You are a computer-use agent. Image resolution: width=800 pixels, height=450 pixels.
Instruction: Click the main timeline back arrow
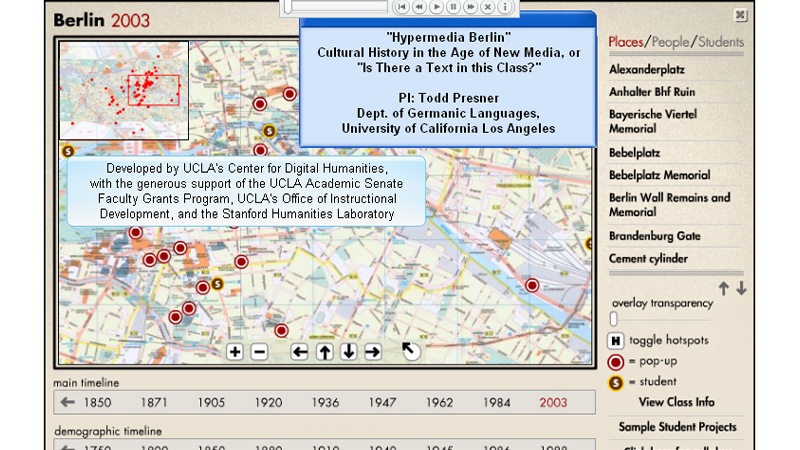point(67,402)
